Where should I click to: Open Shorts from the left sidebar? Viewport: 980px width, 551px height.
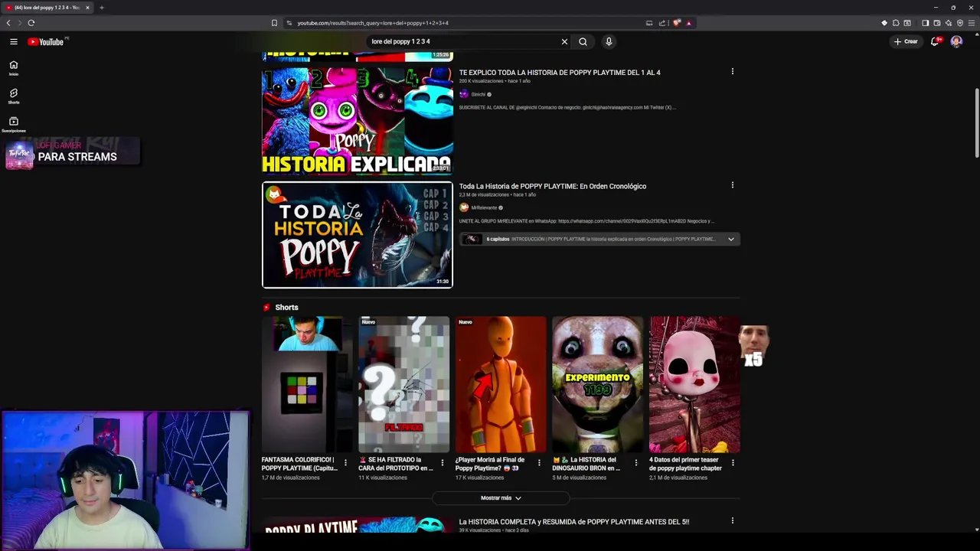pos(14,96)
